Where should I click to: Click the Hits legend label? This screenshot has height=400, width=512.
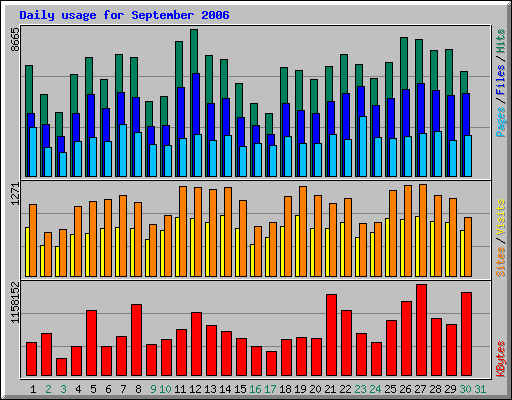point(500,41)
